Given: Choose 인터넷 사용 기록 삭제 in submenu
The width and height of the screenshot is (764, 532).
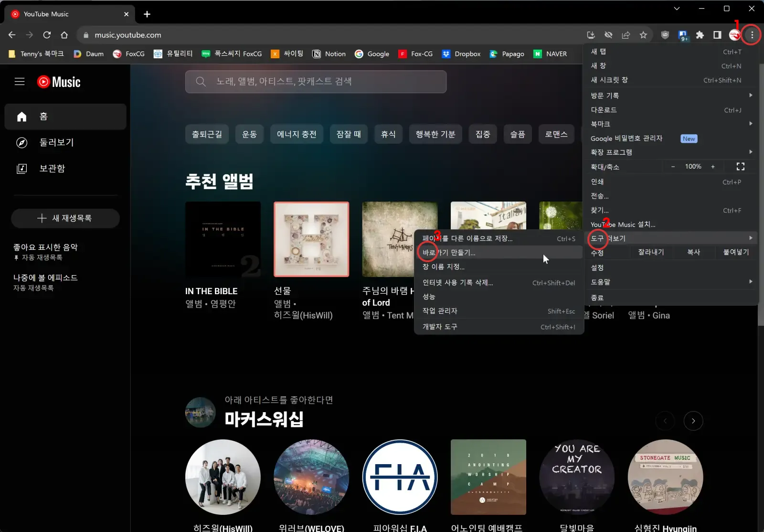Looking at the screenshot, I should click(x=499, y=283).
